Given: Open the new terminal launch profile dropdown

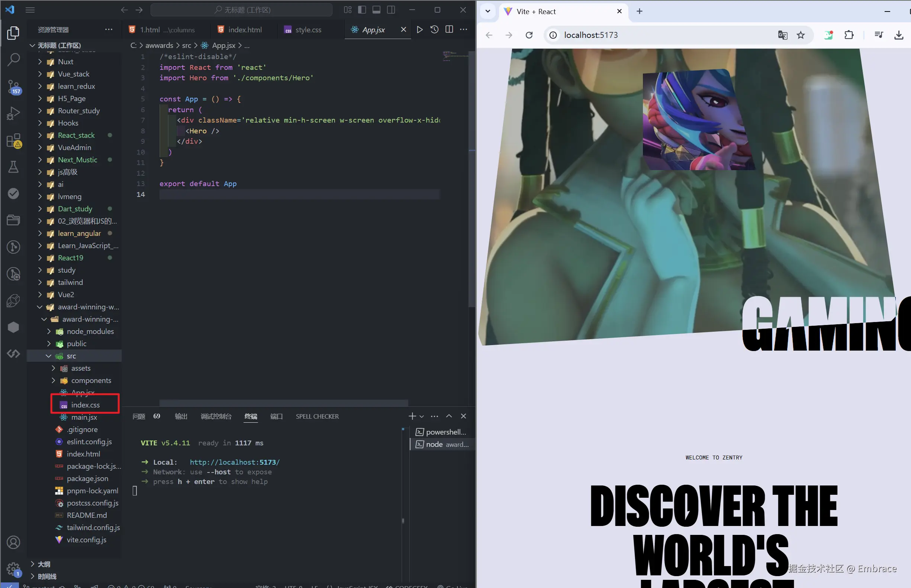Looking at the screenshot, I should (x=422, y=416).
